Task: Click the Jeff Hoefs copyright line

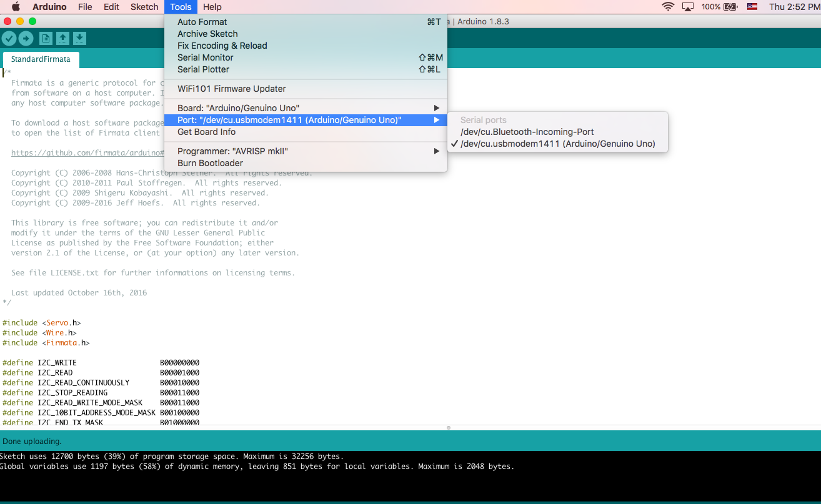Action: pos(136,203)
